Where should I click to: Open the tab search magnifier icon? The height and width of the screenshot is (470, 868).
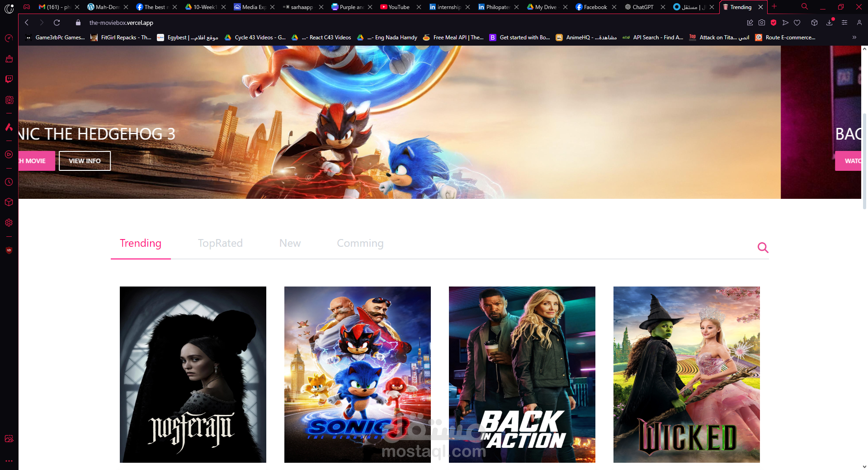pos(805,6)
